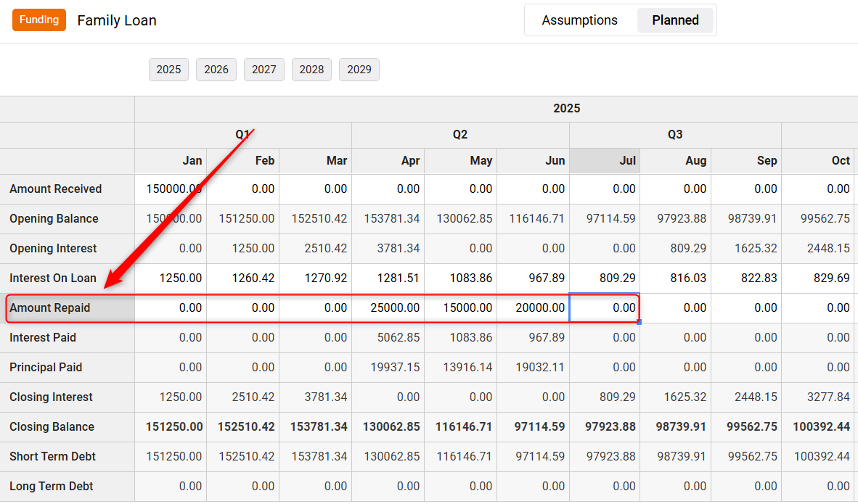Click the Oct month column header

click(818, 161)
